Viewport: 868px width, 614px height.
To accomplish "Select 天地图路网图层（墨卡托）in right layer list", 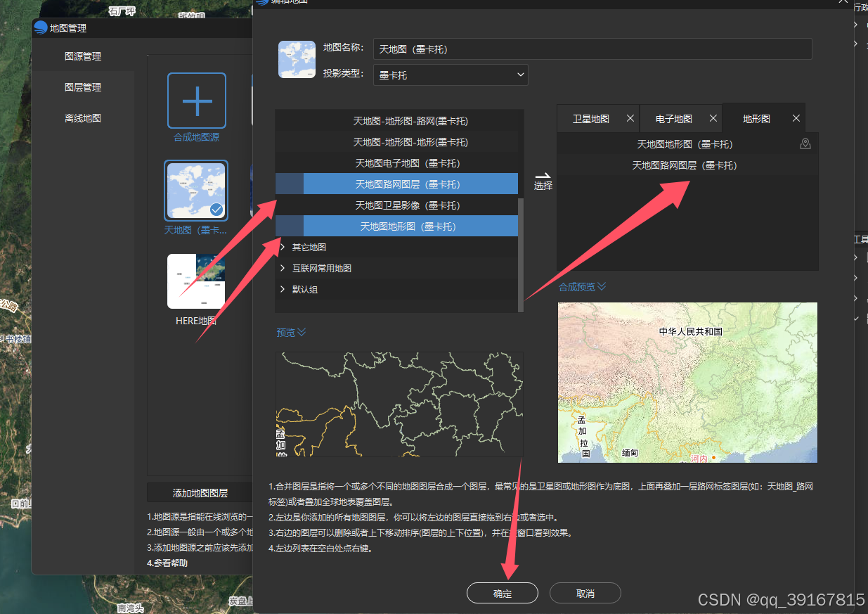I will (x=687, y=165).
